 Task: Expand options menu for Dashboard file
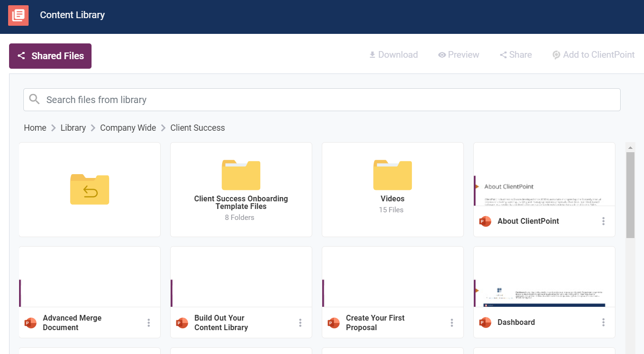603,323
